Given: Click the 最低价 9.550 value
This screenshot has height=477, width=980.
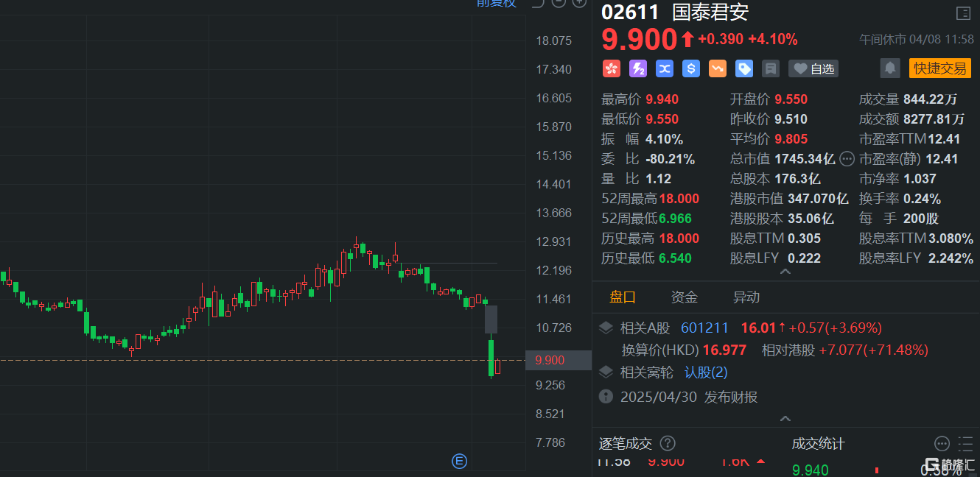Looking at the screenshot, I should tap(662, 119).
